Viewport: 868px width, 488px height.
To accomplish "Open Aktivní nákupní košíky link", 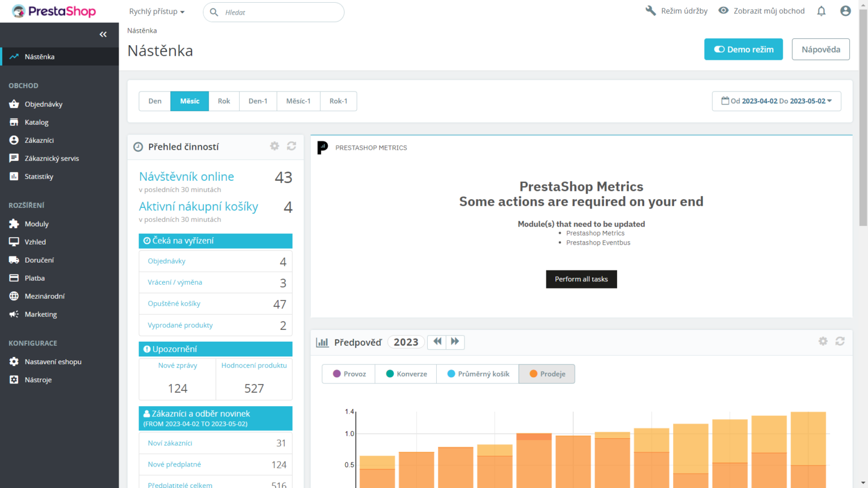I will coord(198,206).
